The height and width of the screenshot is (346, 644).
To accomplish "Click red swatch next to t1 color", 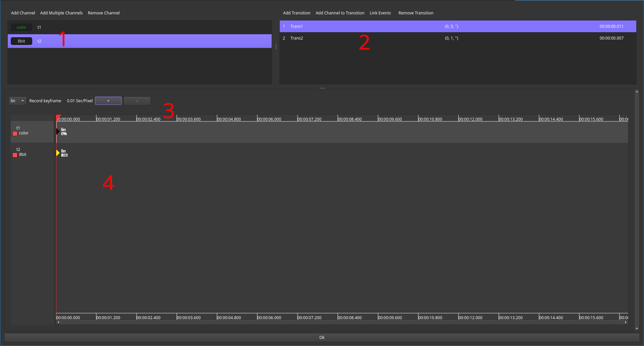I will point(15,133).
